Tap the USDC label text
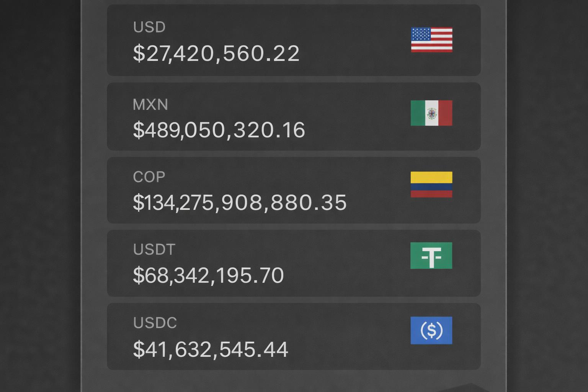Viewport: 588px width, 392px height. coord(155,323)
